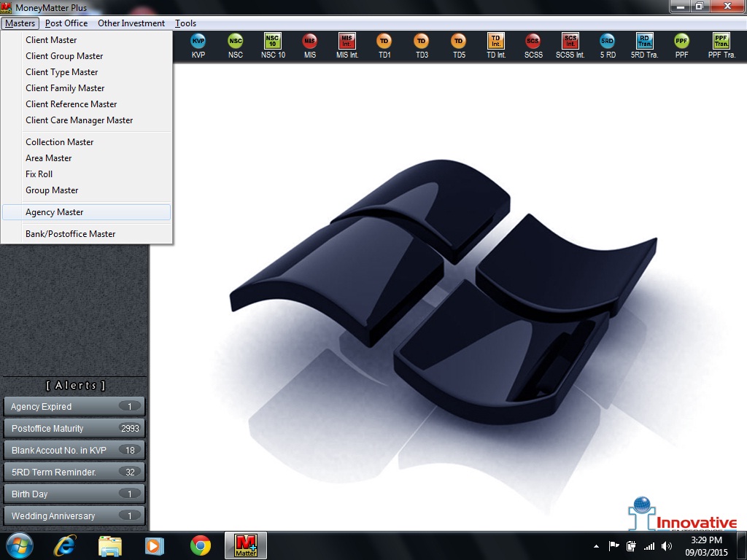Image resolution: width=747 pixels, height=560 pixels.
Task: Click the KVP toolbar icon
Action: coord(198,45)
